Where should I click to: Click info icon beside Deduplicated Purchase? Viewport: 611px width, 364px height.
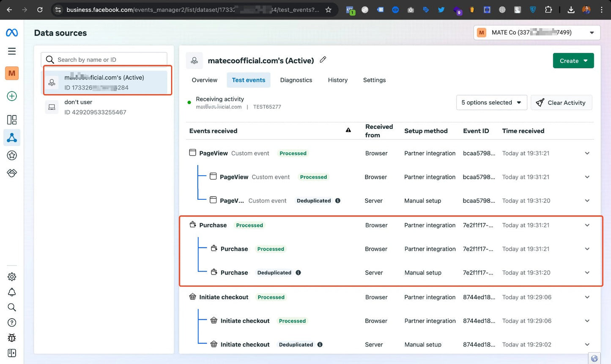pos(298,273)
